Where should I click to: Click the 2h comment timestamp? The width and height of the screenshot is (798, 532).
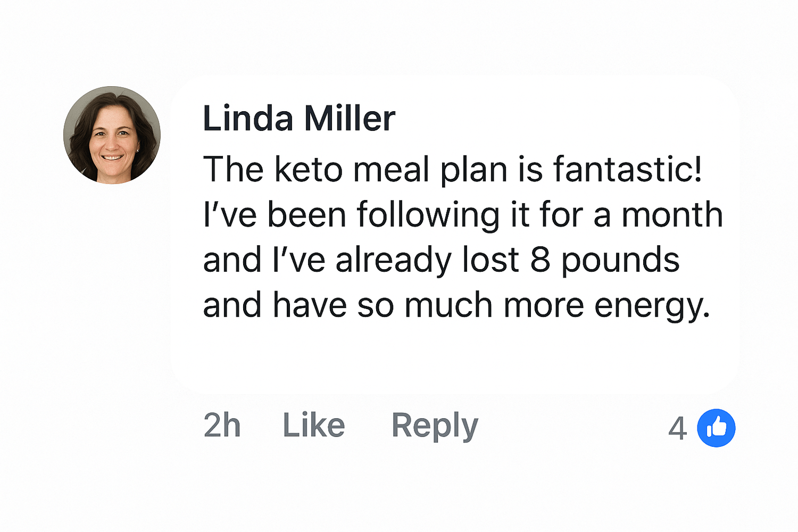(x=222, y=425)
